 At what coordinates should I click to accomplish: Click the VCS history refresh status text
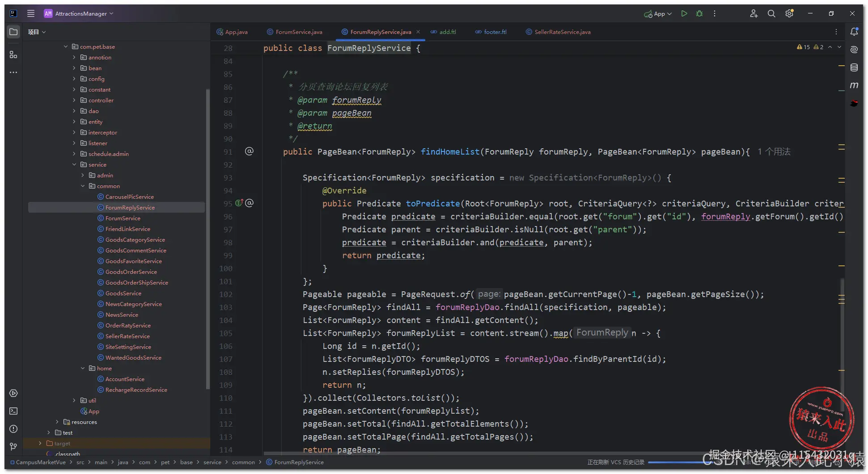(616, 462)
